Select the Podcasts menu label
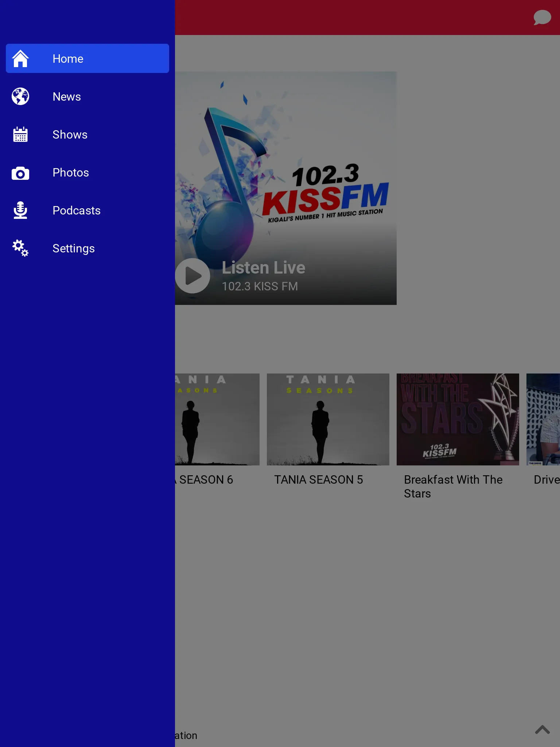Screen dimensions: 560x747 (x=77, y=210)
